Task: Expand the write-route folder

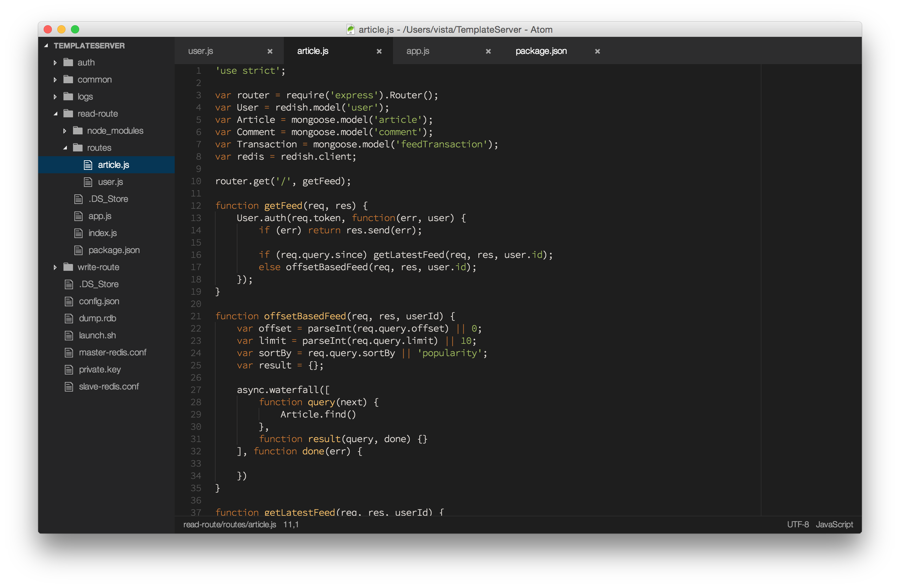Action: [55, 267]
